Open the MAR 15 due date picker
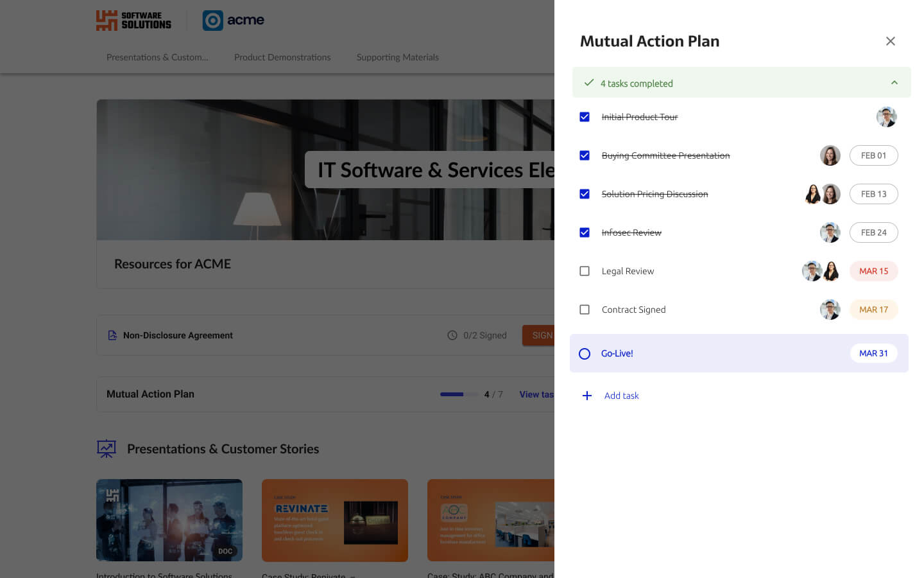The width and height of the screenshot is (924, 578). [873, 271]
